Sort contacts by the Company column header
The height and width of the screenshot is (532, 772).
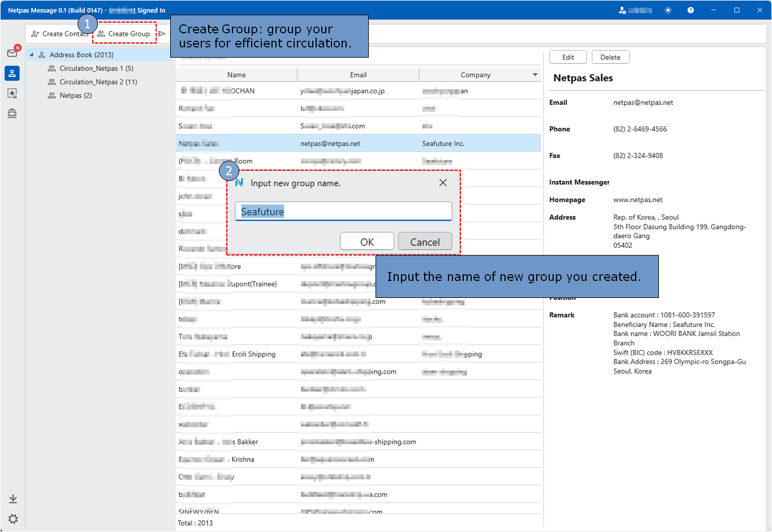pyautogui.click(x=476, y=75)
